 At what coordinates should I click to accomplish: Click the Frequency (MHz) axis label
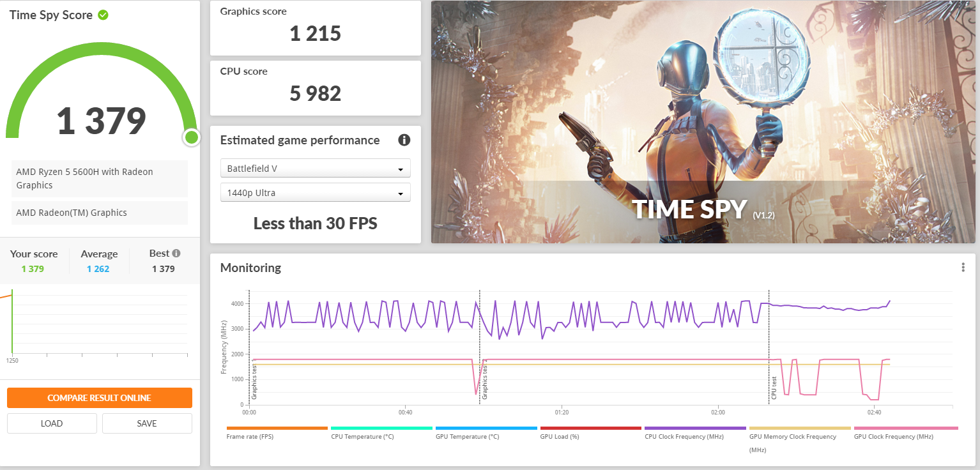[x=224, y=347]
